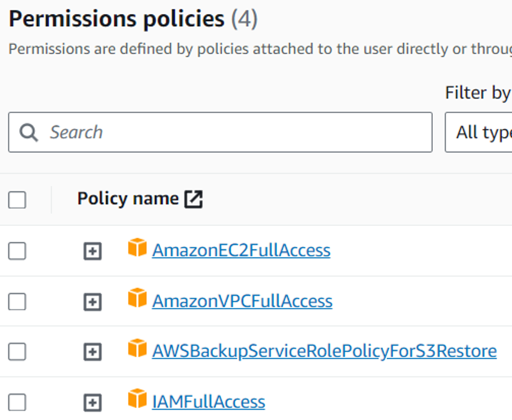This screenshot has height=420, width=512.
Task: Check the checkbox for AmazonEC2FullAccess
Action: (17, 251)
